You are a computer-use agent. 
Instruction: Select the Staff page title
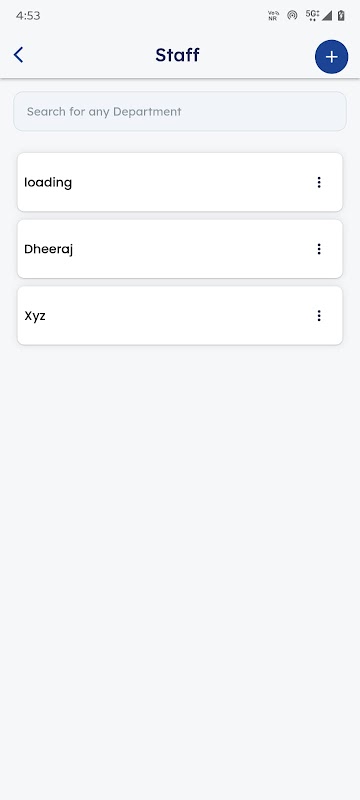(x=177, y=55)
